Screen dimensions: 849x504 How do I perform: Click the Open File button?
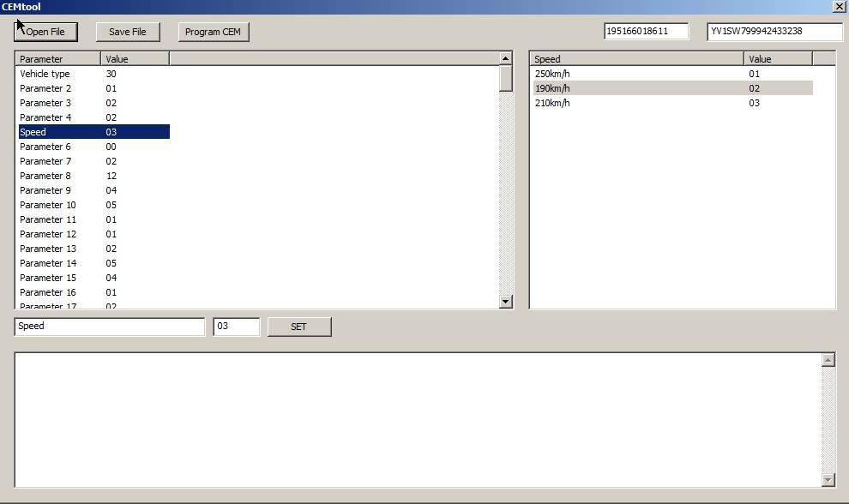[x=45, y=31]
